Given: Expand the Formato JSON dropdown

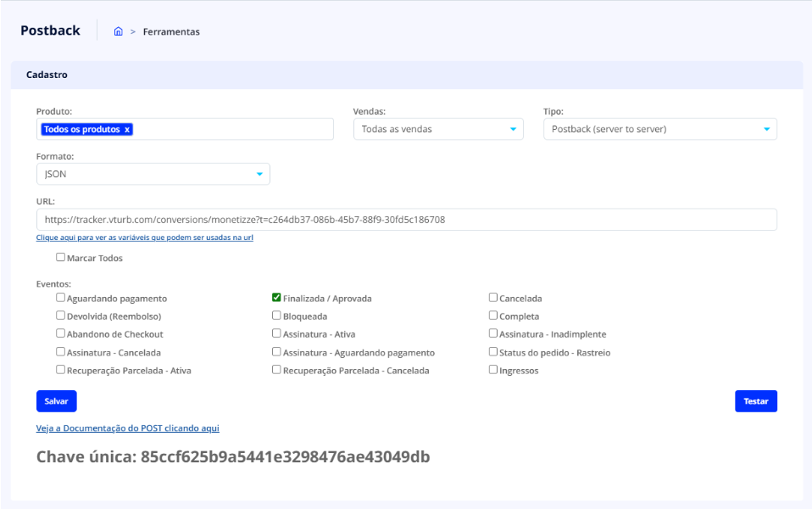Looking at the screenshot, I should pyautogui.click(x=153, y=174).
